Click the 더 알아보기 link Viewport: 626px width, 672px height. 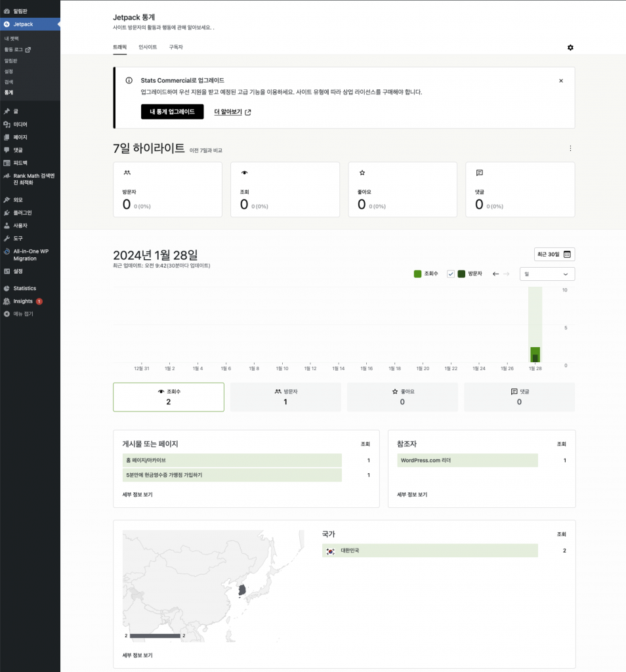pos(232,112)
